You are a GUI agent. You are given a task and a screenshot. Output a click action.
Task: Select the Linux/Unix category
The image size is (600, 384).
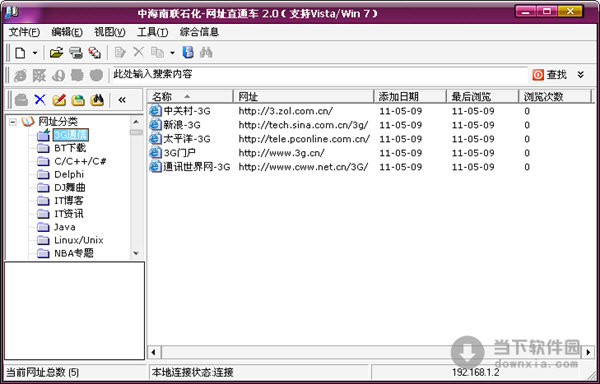click(79, 240)
